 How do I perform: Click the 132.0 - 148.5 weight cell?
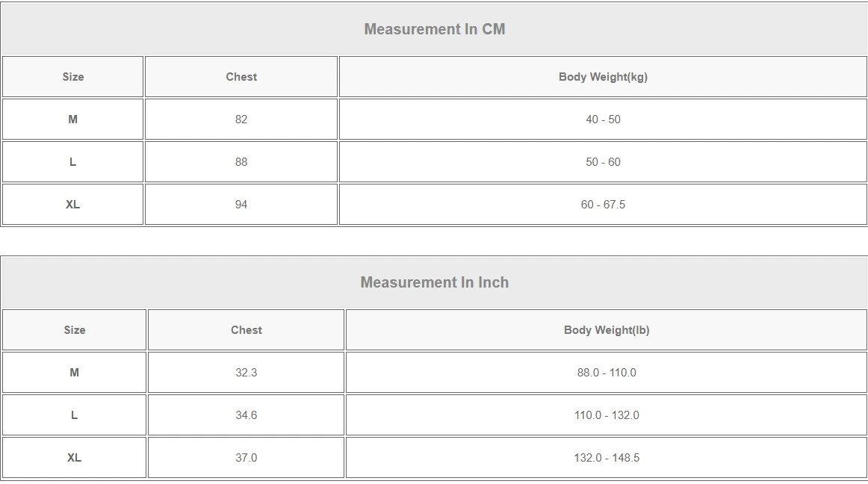[x=607, y=458]
